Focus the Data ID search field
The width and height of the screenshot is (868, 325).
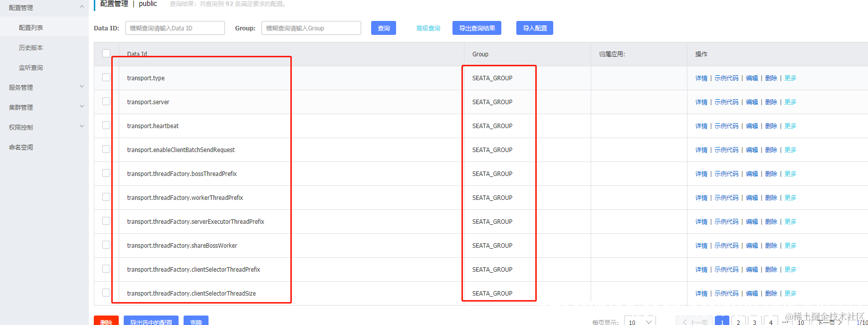(175, 28)
